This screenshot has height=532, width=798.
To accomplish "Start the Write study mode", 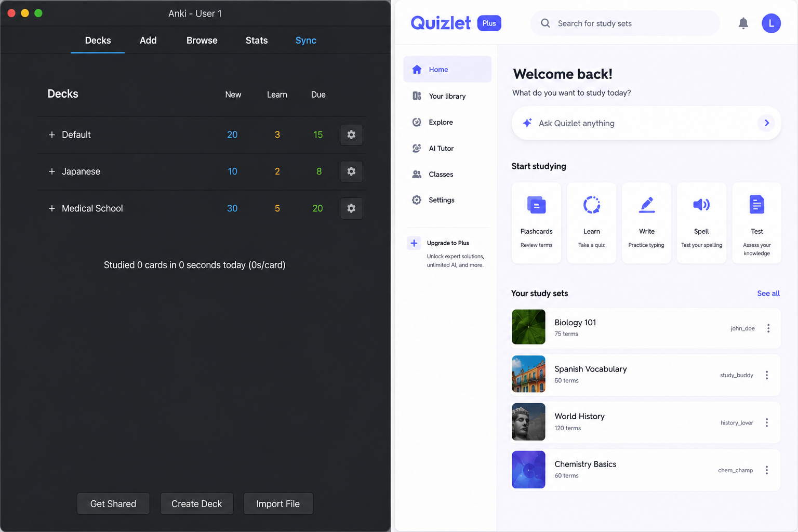I will coord(647,223).
